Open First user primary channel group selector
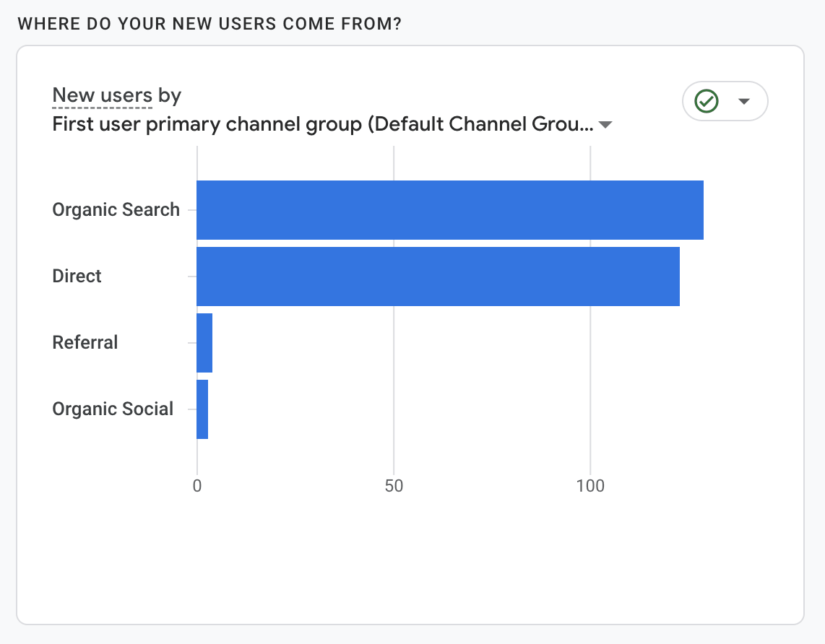 tap(323, 124)
